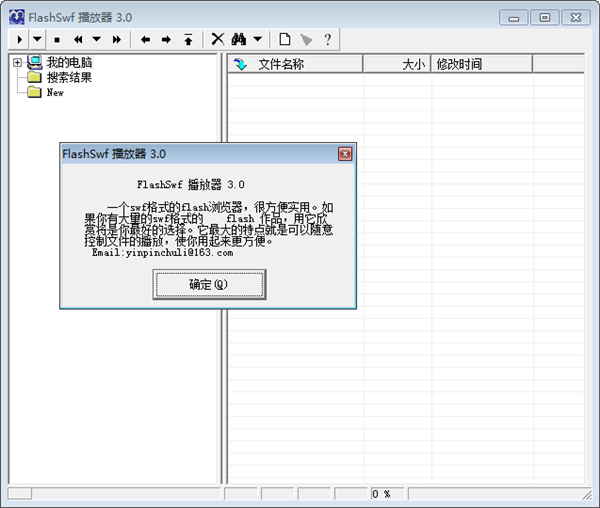Viewport: 600px width, 508px height.
Task: Select the New folder in tree
Action: click(55, 93)
